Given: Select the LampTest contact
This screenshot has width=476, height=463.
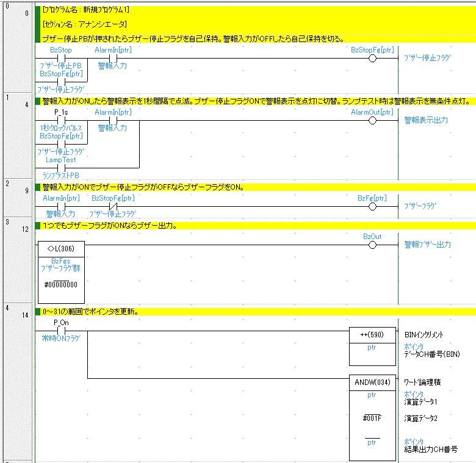Looking at the screenshot, I should 61,168.
